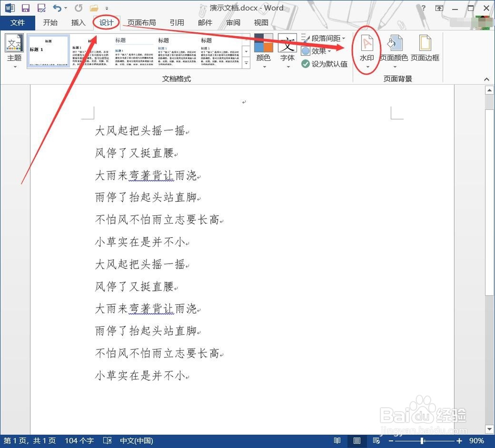The width and height of the screenshot is (495, 448).
Task: Open the 文件 File tab
Action: pyautogui.click(x=17, y=22)
